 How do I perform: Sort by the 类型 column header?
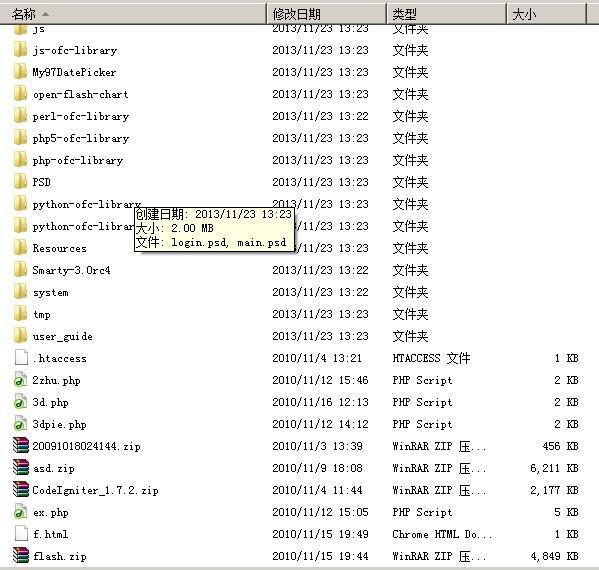point(446,14)
